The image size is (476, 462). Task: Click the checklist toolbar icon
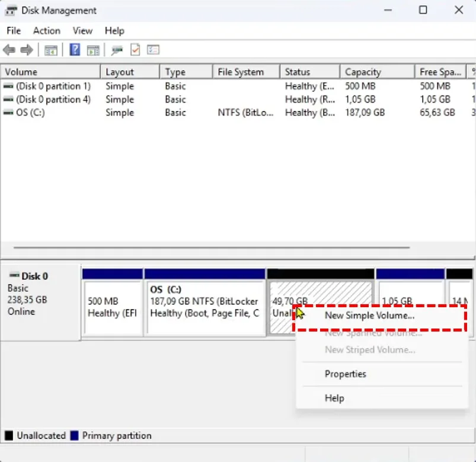(153, 50)
